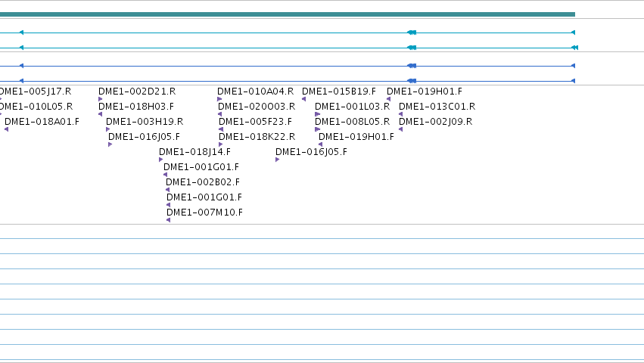This screenshot has width=644, height=363.
Task: Select the DME1-018H03.F label
Action: [x=136, y=107]
